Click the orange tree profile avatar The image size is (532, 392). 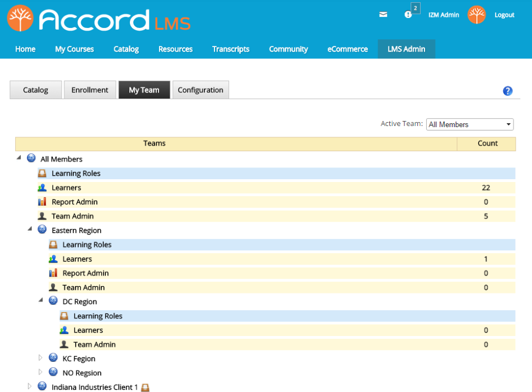pos(477,15)
